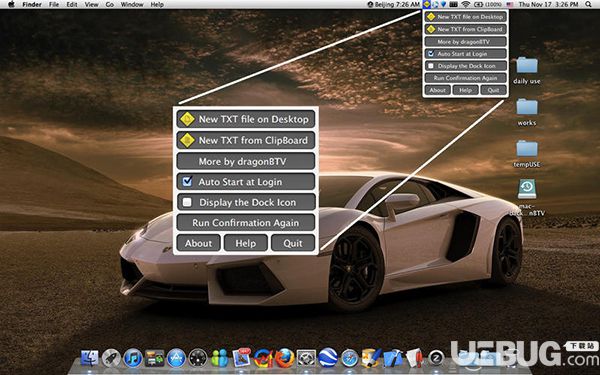The image size is (600, 375).
Task: Open the Apple menu
Action: point(11,4)
